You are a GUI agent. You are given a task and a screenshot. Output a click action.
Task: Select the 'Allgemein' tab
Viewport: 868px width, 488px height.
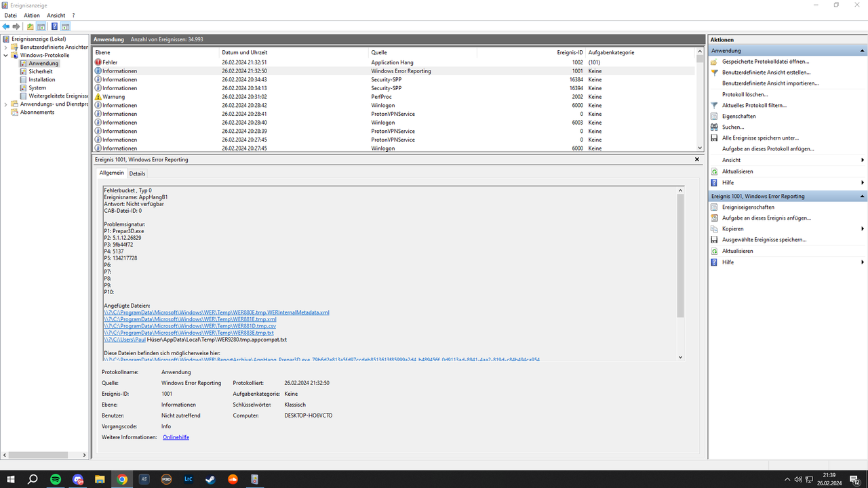click(112, 173)
